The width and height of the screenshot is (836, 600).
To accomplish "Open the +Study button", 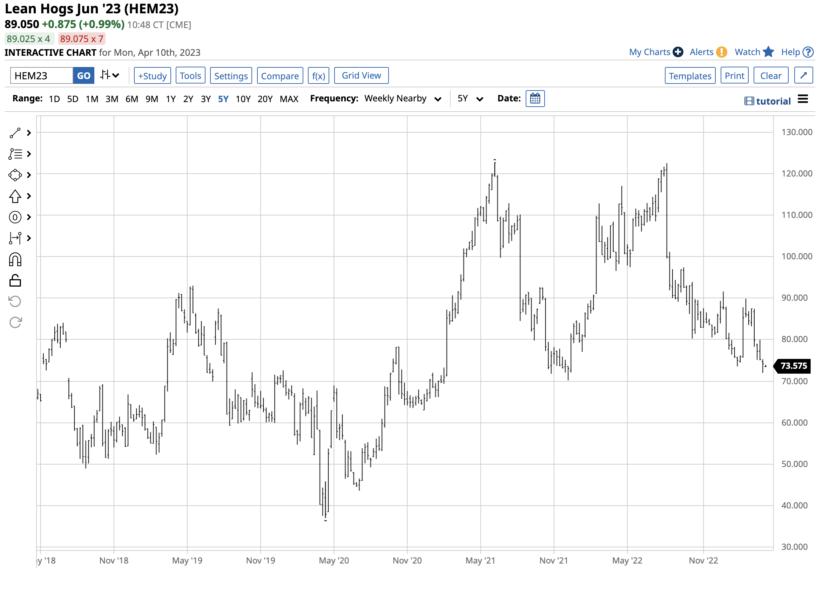I will tap(152, 76).
